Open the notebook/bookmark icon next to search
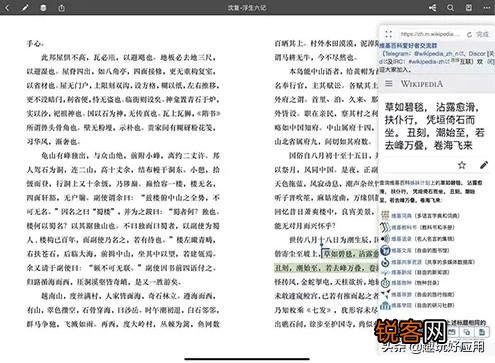495x363 pixels. click(469, 7)
